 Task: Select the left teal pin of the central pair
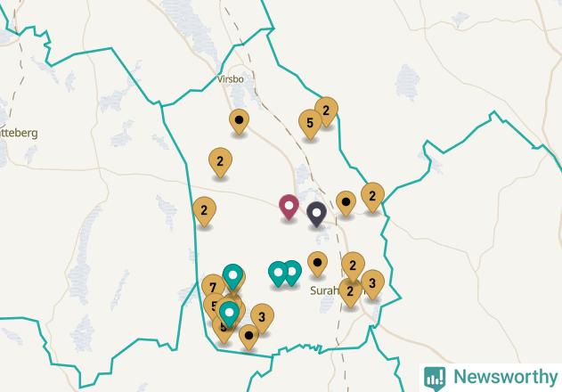tap(278, 274)
